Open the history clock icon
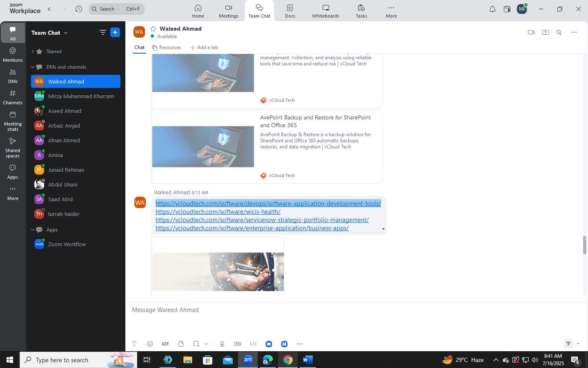This screenshot has height=368, width=588. [x=79, y=9]
